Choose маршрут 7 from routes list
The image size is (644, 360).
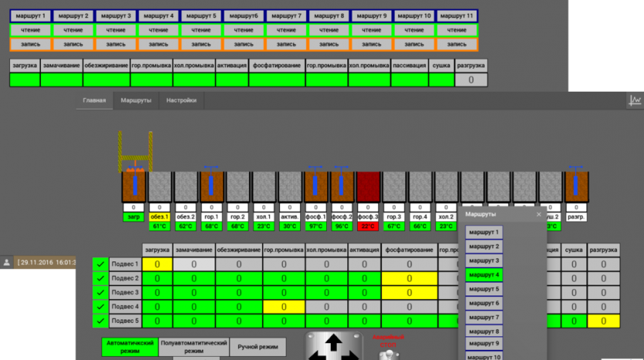pyautogui.click(x=484, y=318)
